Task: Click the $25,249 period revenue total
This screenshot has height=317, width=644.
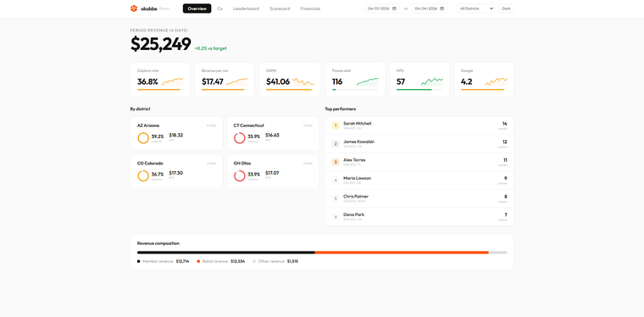Action: [161, 44]
